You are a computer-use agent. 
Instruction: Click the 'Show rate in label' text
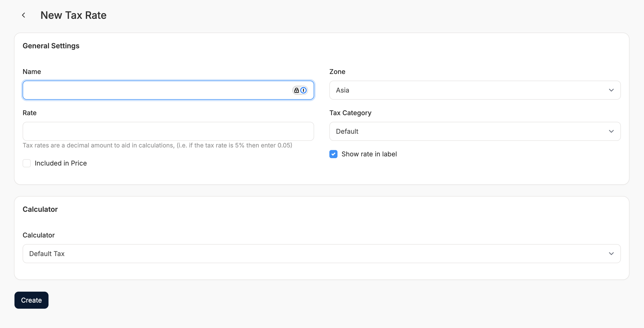[369, 154]
